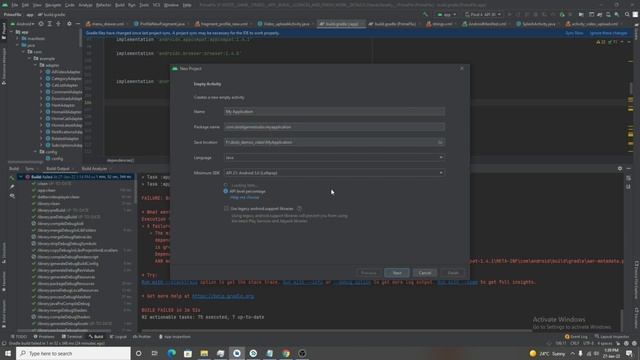The image size is (640, 360).
Task: Click the Task View taskbar icon
Action: [155, 353]
